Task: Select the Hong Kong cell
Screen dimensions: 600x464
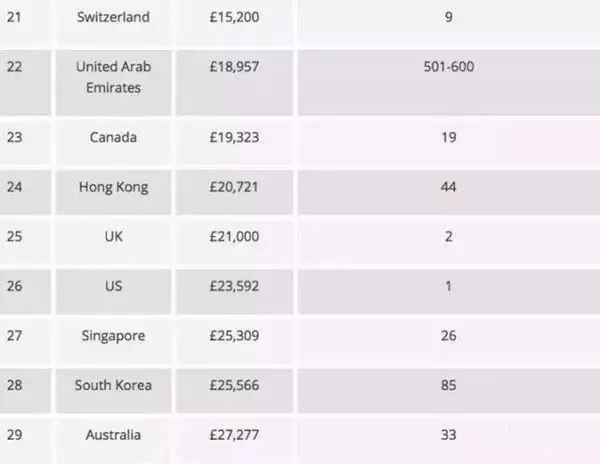Action: (x=112, y=187)
